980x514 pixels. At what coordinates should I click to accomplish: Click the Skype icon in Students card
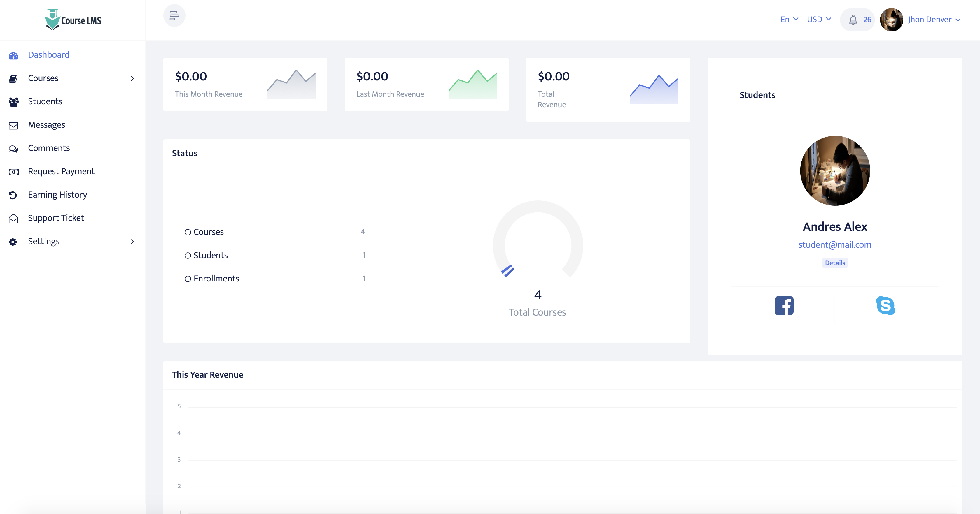(885, 305)
